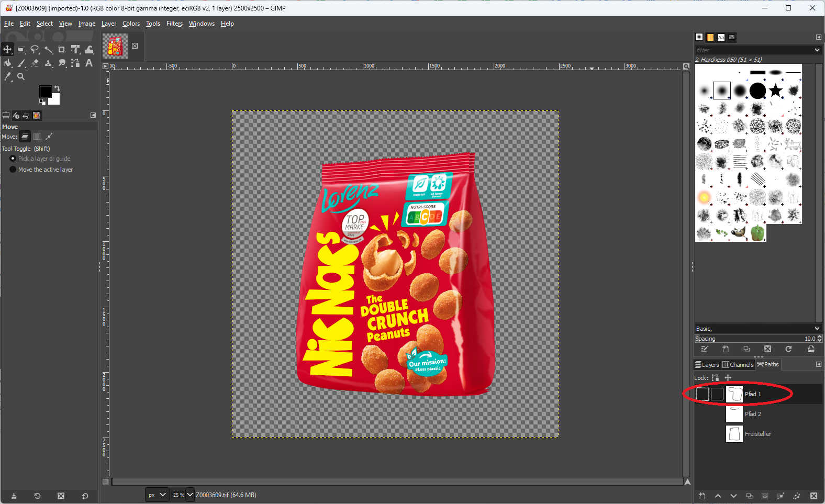This screenshot has width=825, height=504.
Task: Reset tool options to defaults
Action: (85, 496)
